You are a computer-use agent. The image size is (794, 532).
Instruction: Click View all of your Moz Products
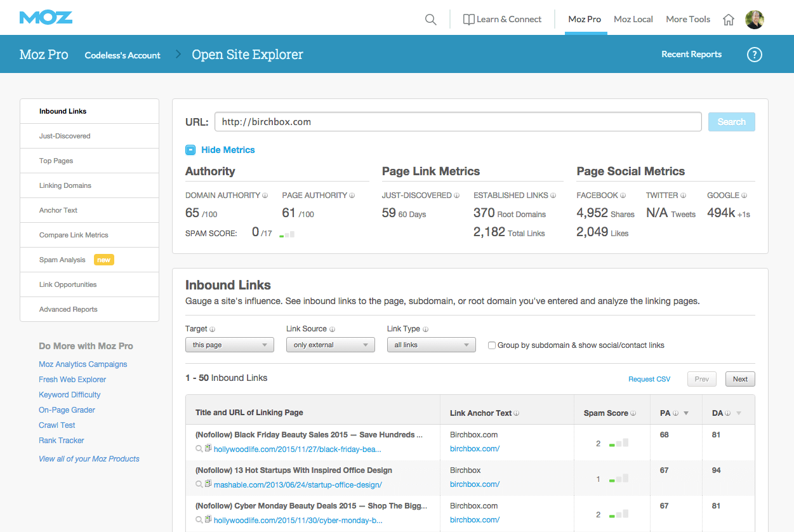click(89, 459)
